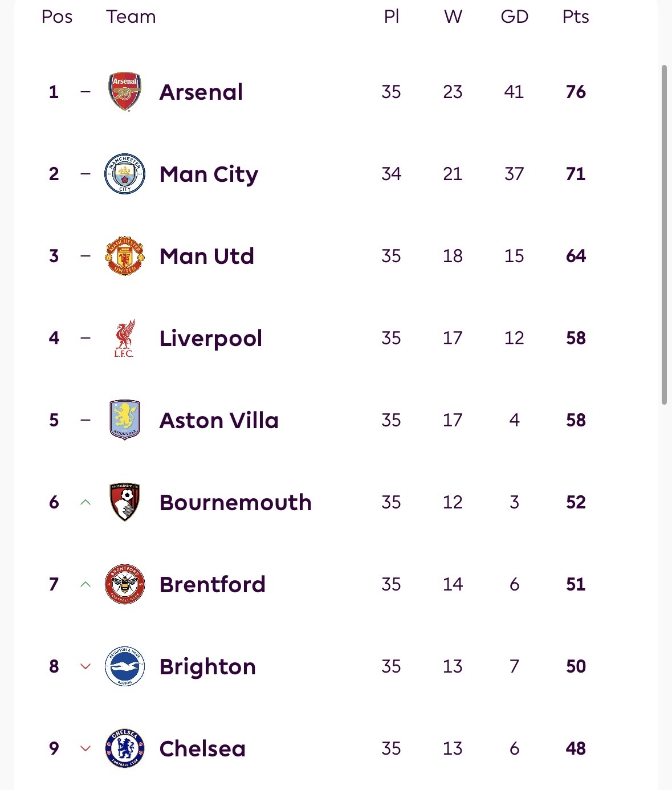Screen dimensions: 672x790
Task: Click Brighton's red down chevron indicator
Action: click(85, 666)
